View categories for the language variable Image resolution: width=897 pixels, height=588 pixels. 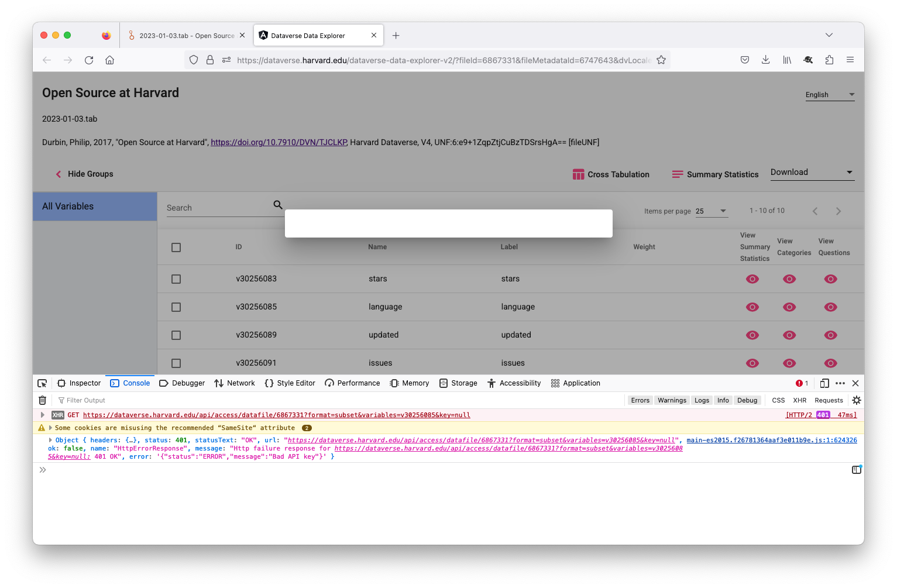[789, 307]
